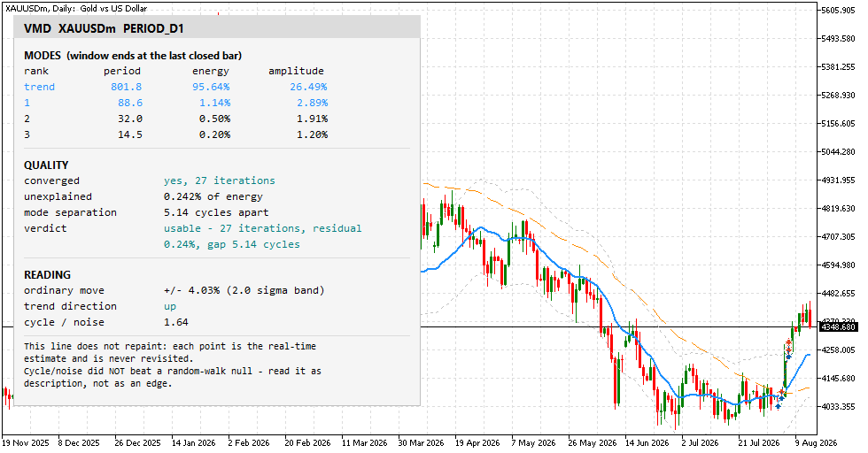Click the VMD XAUUSDm PERIOD_D1 panel header

[217, 28]
